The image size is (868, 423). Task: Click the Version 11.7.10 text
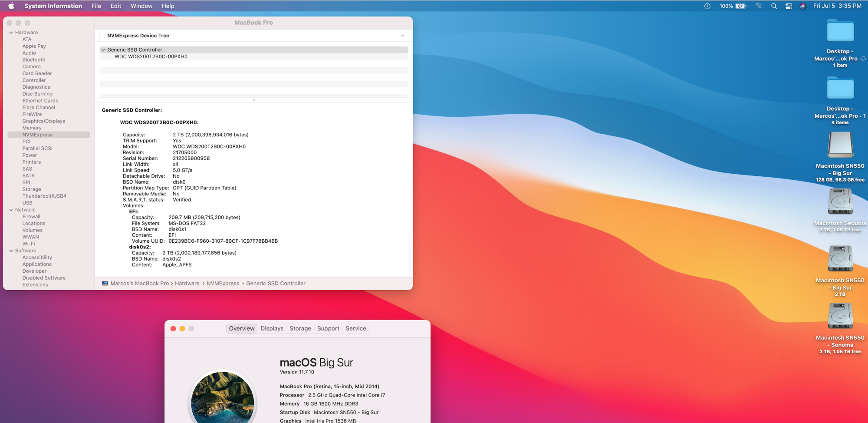click(x=297, y=372)
